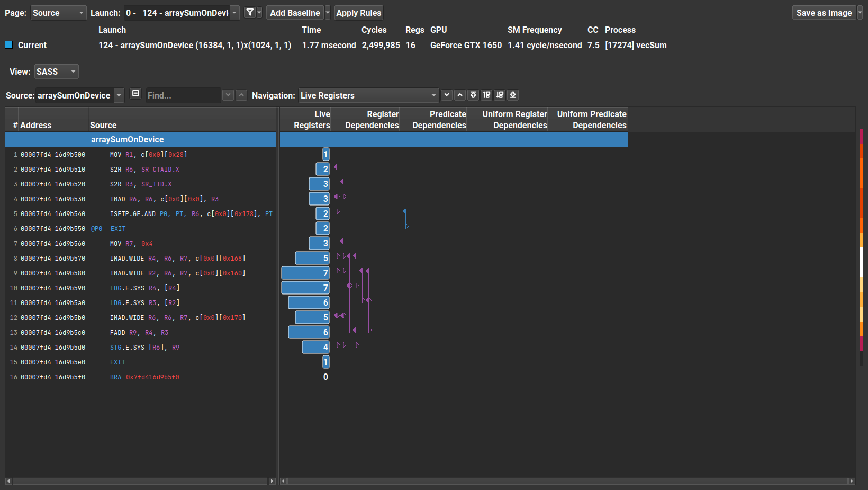
Task: Select the arraySumOnDevice header row
Action: click(x=140, y=139)
